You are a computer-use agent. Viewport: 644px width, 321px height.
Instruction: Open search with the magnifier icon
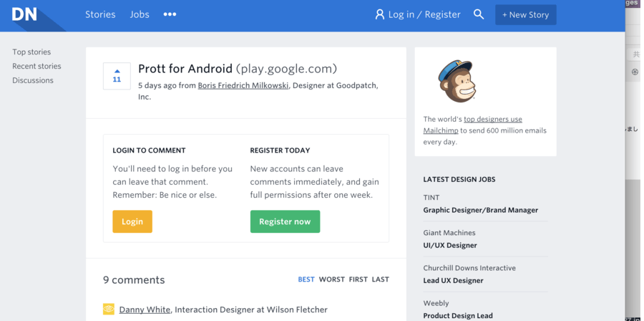[479, 14]
